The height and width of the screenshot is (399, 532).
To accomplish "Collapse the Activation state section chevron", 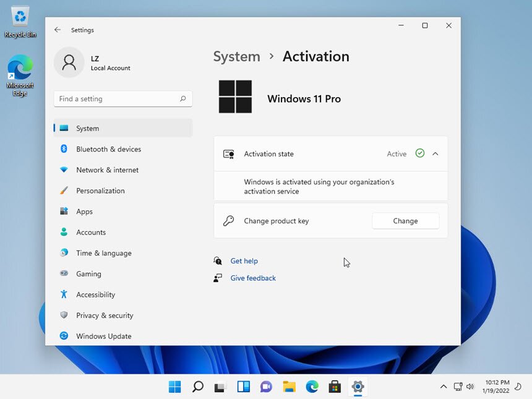I will click(x=435, y=153).
